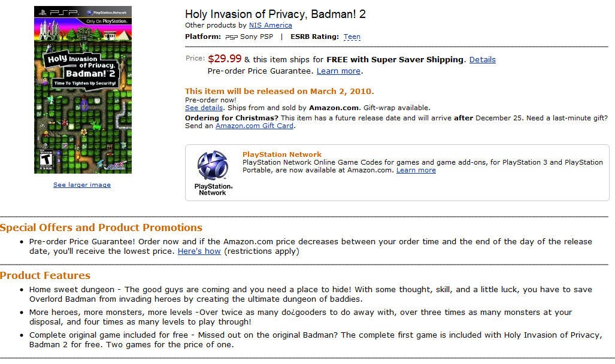Open the NIS America products link
The height and width of the screenshot is (364, 615).
pos(271,25)
